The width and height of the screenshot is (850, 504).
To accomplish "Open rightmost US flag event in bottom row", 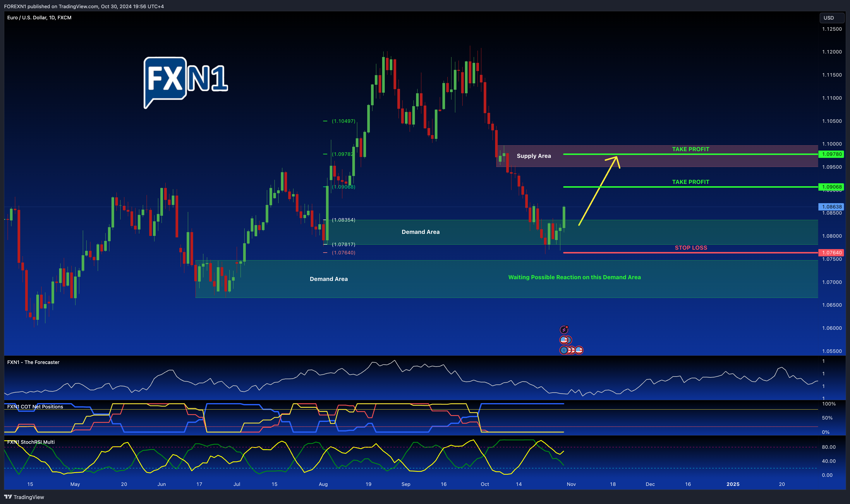I will [579, 350].
